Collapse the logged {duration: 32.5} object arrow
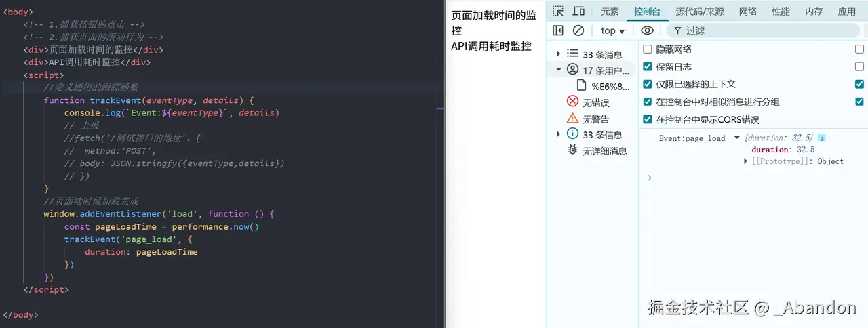This screenshot has width=868, height=328. click(737, 138)
